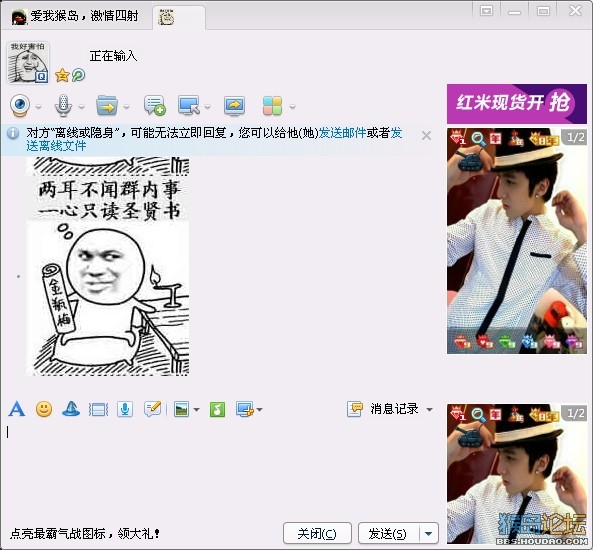Open the contact's avatar profile picture
Screen dimensions: 593x550
coord(28,62)
